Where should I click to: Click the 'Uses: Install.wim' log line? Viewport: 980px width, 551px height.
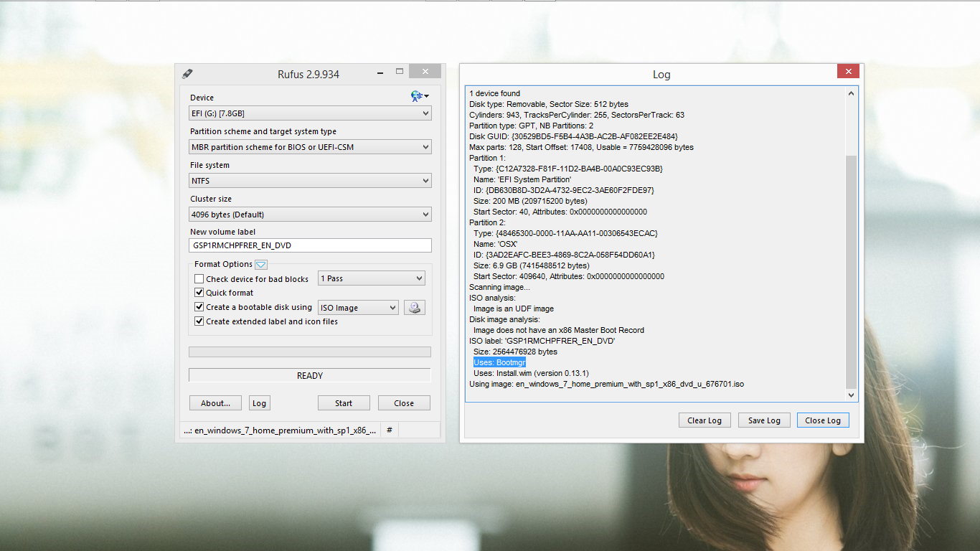531,373
